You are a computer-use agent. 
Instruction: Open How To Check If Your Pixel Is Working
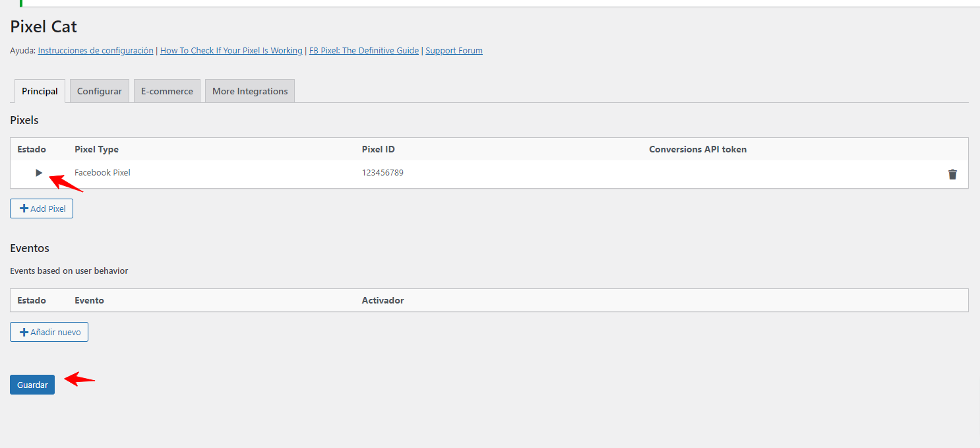(231, 50)
